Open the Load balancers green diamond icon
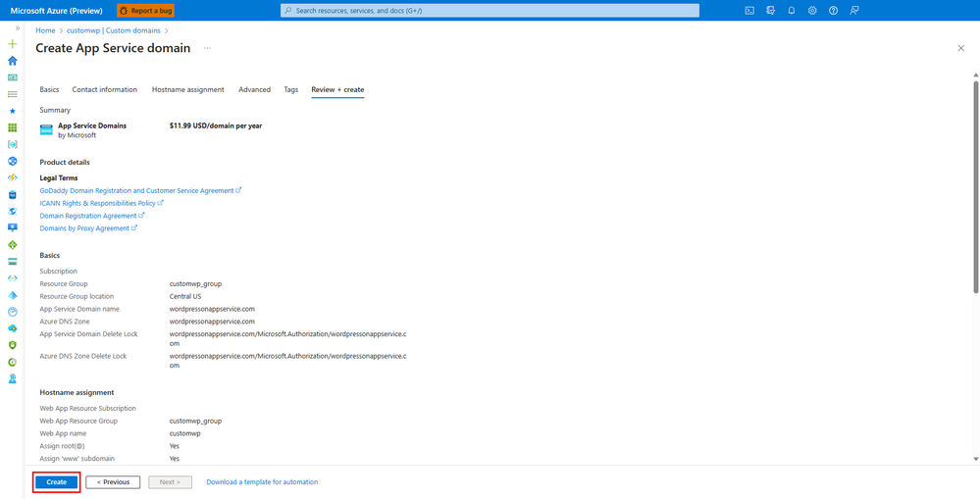Screen dimensions: 980x499 click(12, 244)
